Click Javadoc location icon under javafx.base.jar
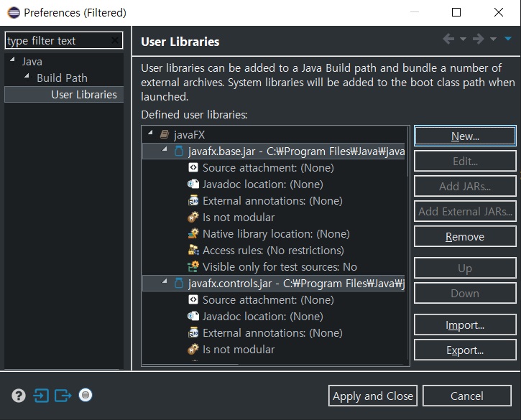 point(193,184)
